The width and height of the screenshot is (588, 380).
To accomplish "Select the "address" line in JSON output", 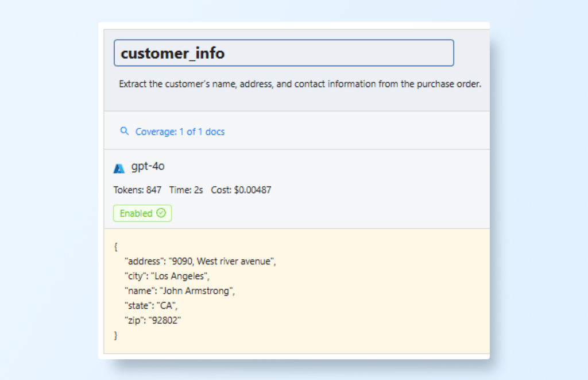I will pyautogui.click(x=200, y=262).
